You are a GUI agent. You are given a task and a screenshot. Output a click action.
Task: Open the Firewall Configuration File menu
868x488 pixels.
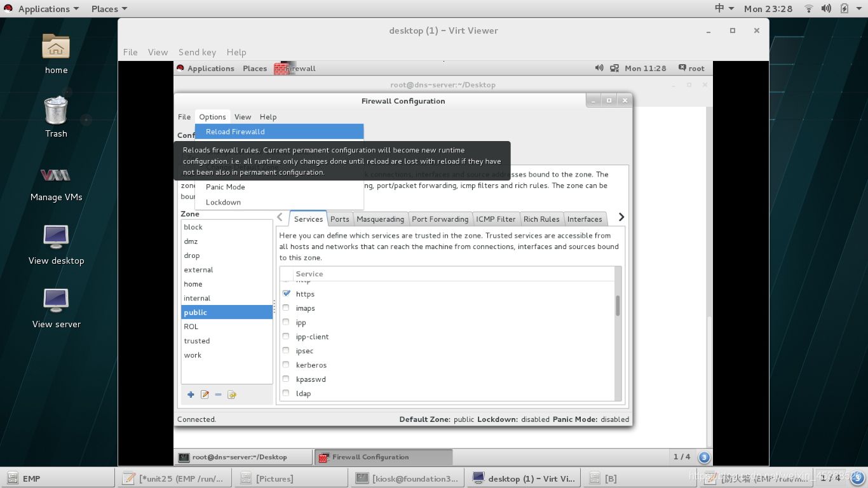184,117
